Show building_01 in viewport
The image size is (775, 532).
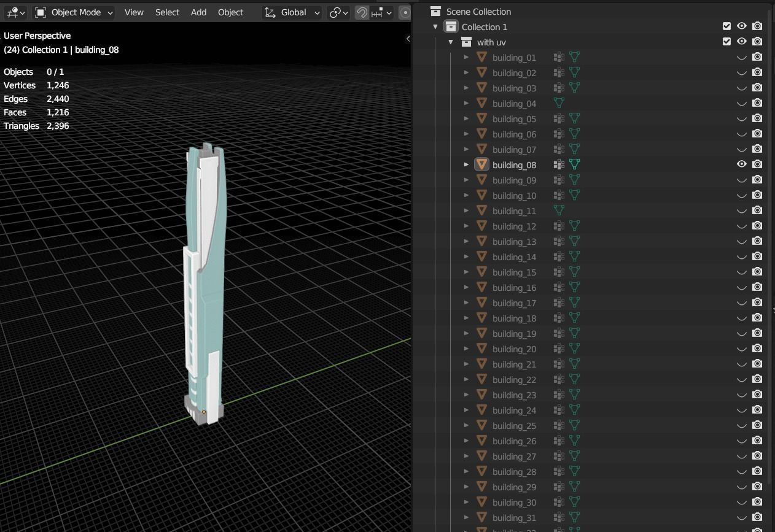coord(742,57)
